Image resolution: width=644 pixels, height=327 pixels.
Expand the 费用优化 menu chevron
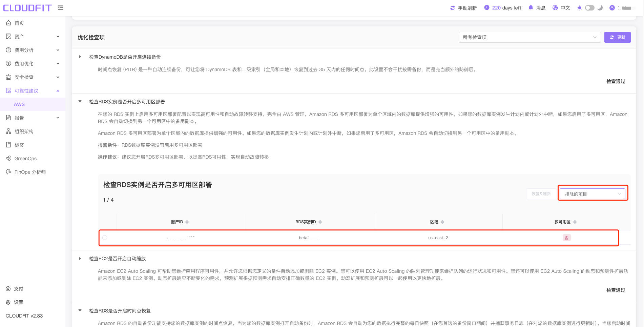click(x=58, y=64)
